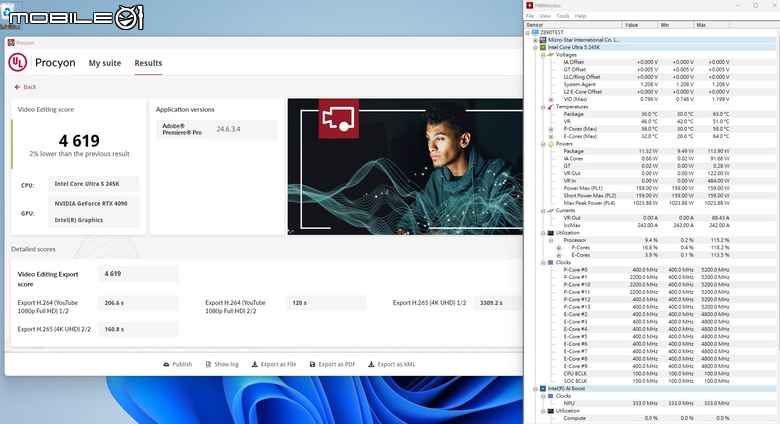This screenshot has height=424, width=780.
Task: Click the Export as PDF save icon
Action: [312, 364]
